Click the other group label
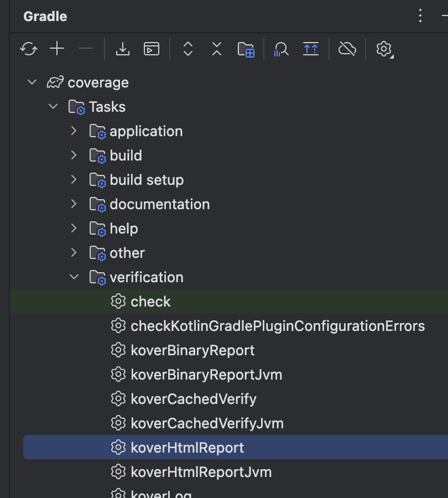The width and height of the screenshot is (448, 498). tap(127, 253)
